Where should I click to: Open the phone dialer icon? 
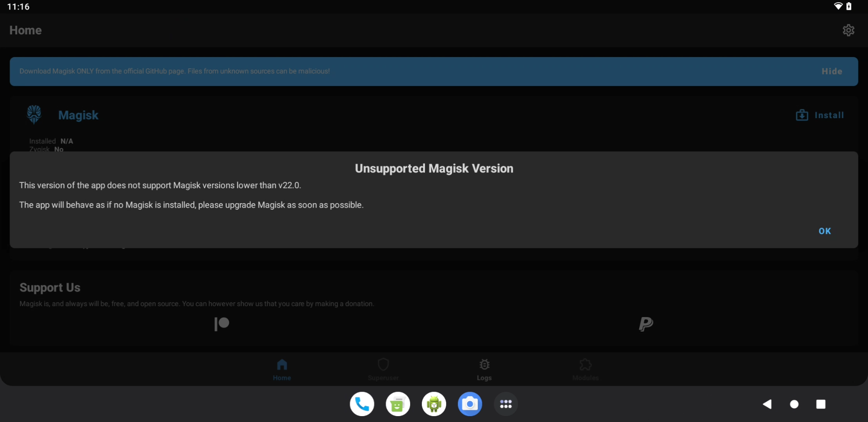tap(362, 404)
